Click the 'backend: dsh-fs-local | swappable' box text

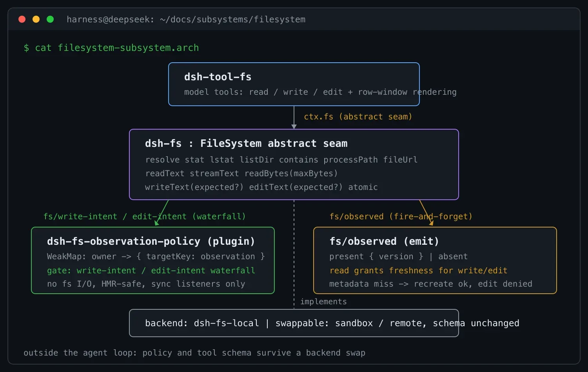point(332,323)
